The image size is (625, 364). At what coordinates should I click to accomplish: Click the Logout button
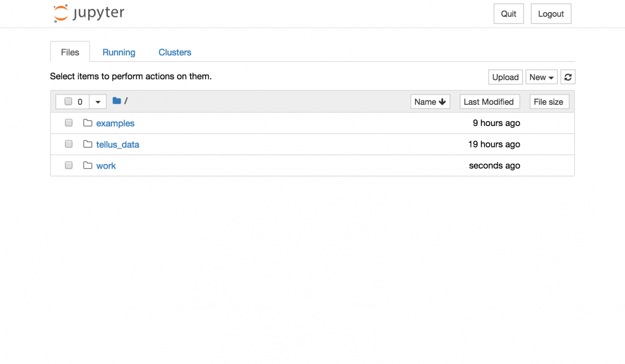[551, 13]
